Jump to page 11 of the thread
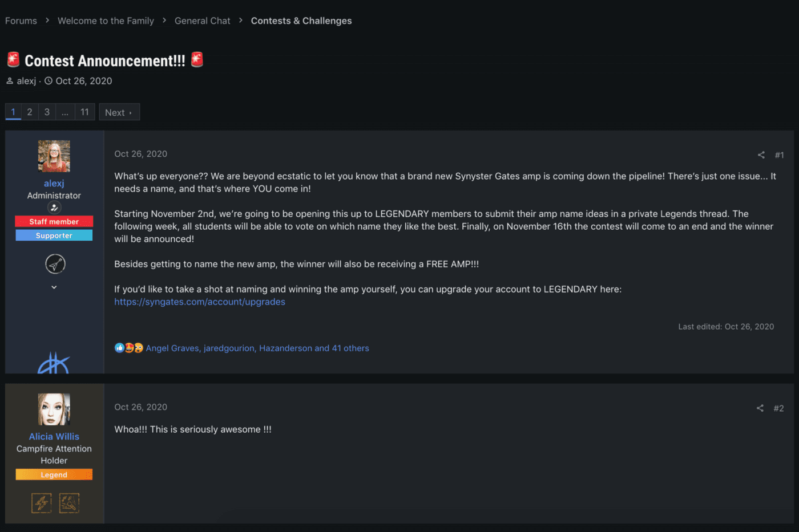Screen dimensions: 799x532 point(84,112)
